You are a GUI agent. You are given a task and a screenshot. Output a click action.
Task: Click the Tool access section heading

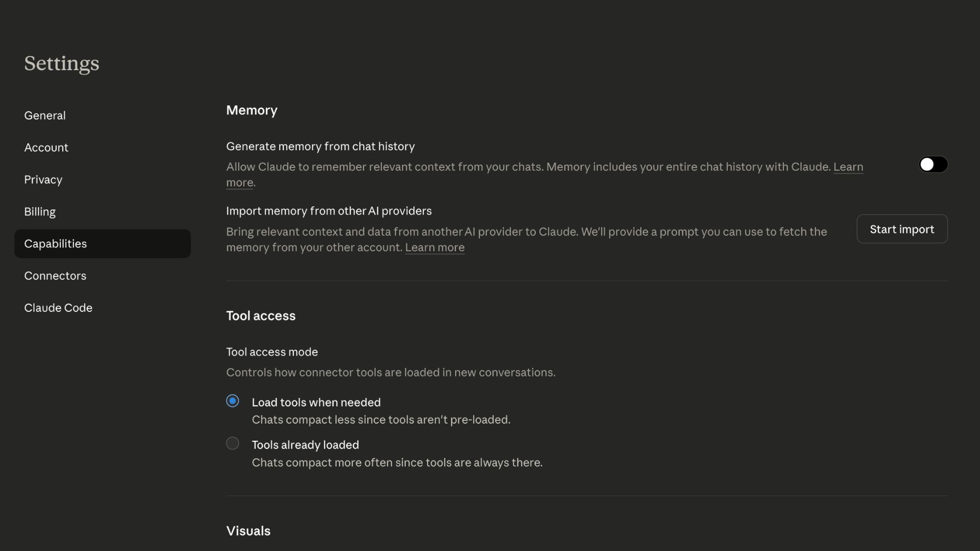260,316
